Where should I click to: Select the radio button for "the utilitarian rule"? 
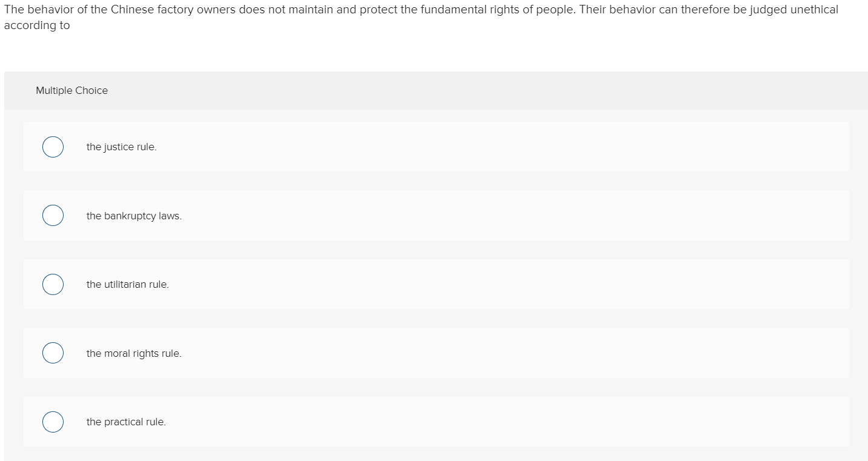click(x=53, y=284)
